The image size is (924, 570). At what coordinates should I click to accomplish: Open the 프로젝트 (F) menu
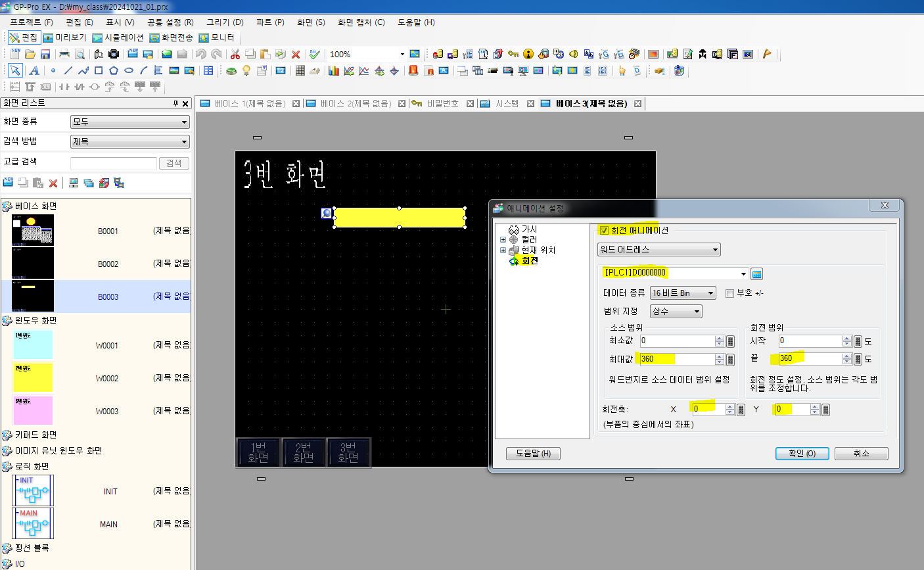(32, 22)
